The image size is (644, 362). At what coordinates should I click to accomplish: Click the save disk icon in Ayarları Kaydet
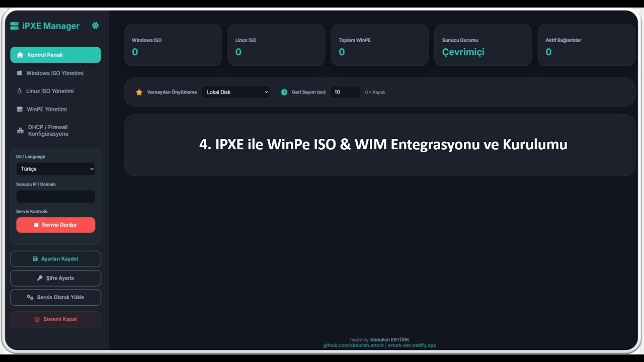tap(35, 259)
